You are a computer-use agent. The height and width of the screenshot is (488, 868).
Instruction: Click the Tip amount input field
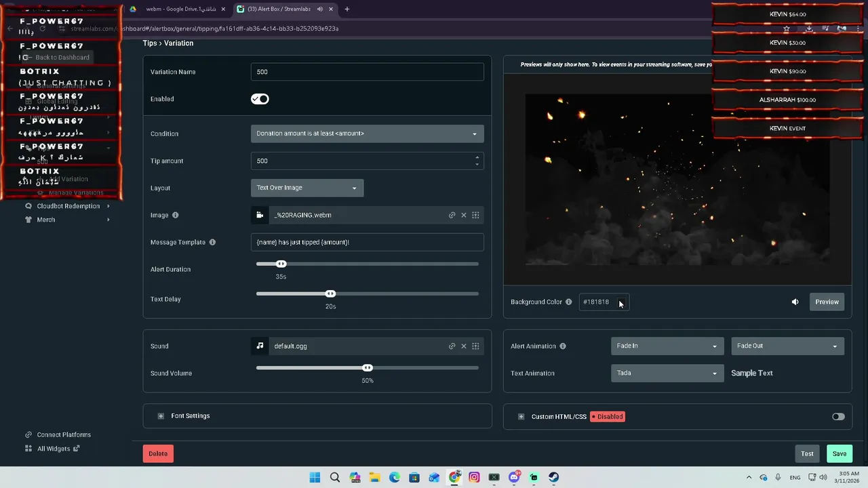[x=367, y=161]
